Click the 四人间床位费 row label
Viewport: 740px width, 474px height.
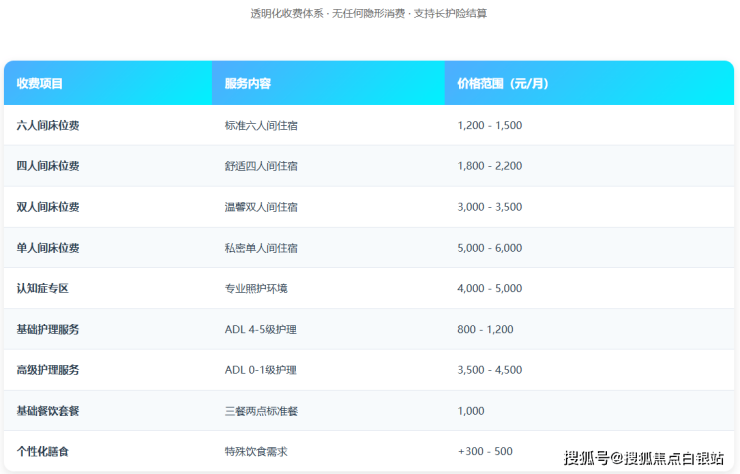(x=48, y=166)
